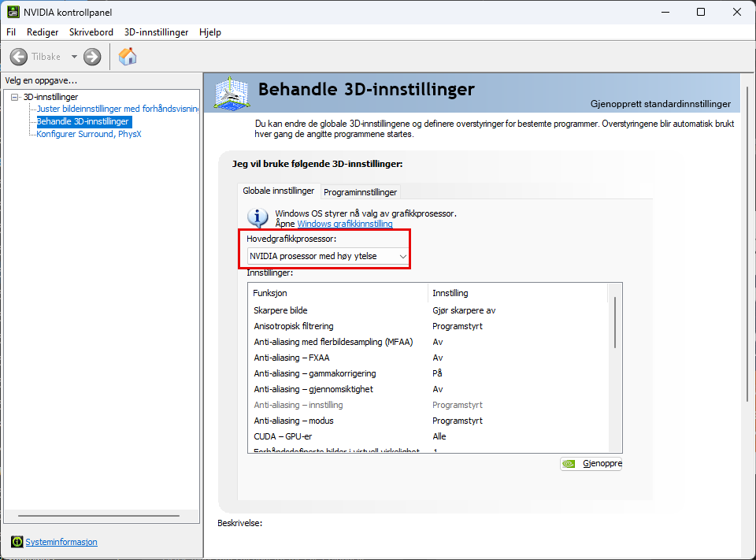756x560 pixels.
Task: Click the Systeminformasjon icon at bottom left
Action: [17, 542]
